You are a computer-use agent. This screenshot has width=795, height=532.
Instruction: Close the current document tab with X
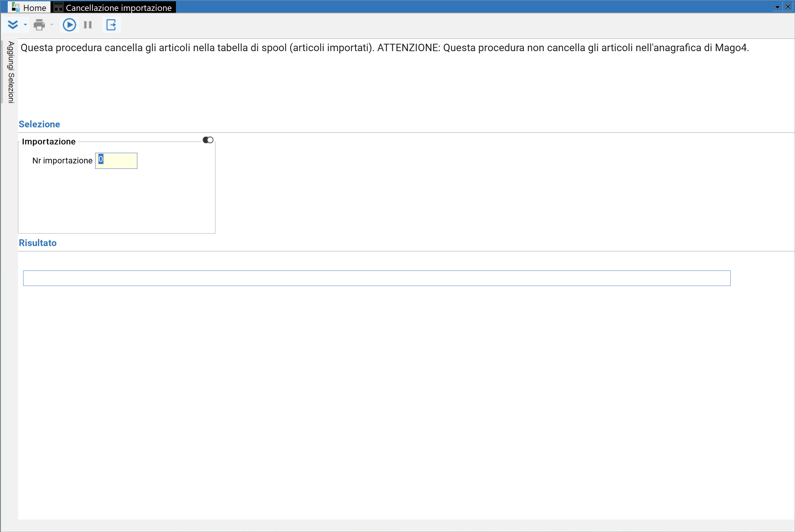click(x=788, y=6)
